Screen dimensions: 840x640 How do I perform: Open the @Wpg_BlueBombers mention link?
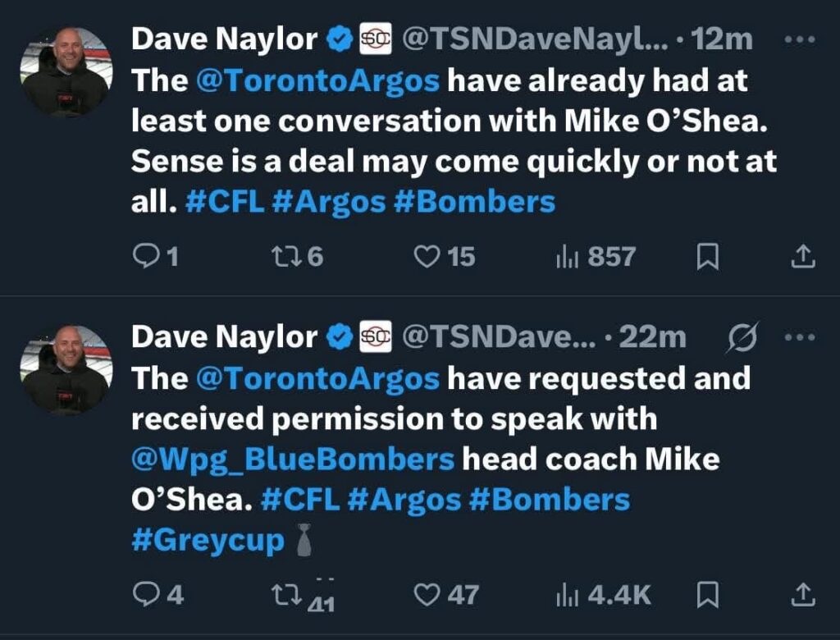click(x=293, y=459)
